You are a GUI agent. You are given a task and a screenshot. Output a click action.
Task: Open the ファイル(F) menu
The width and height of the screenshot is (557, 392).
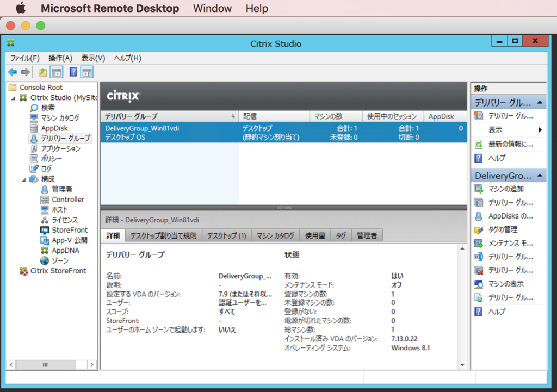coord(24,58)
